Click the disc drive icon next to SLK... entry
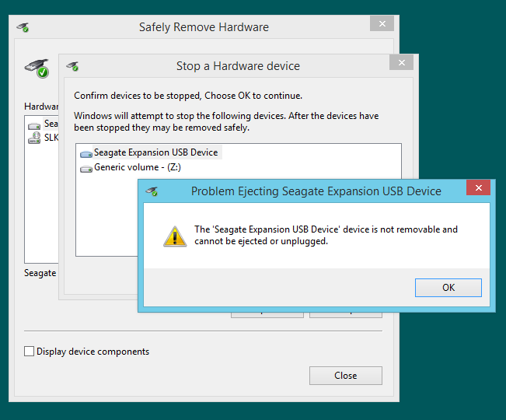 pyautogui.click(x=34, y=138)
